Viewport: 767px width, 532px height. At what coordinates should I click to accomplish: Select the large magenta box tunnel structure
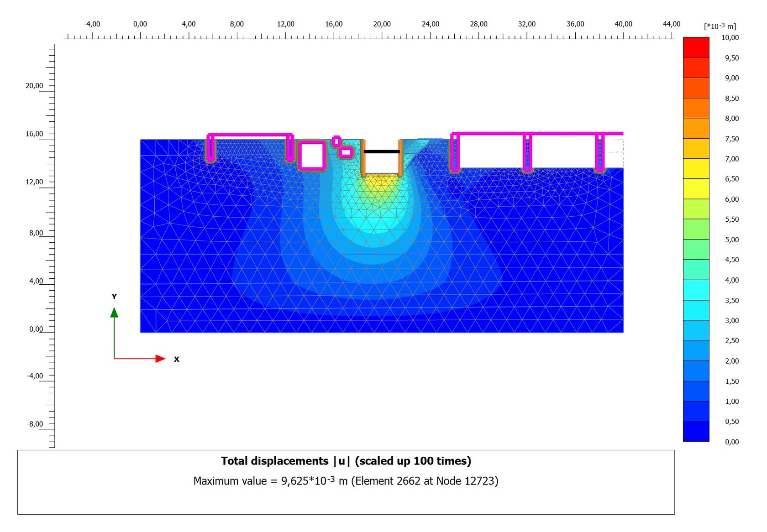312,155
